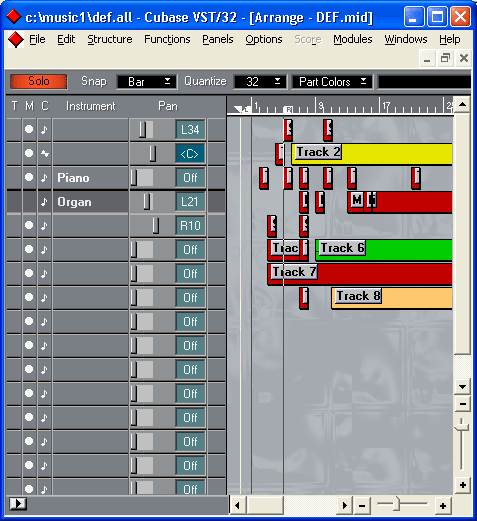
Task: Click the note class icon in the Piano row
Action: [44, 178]
